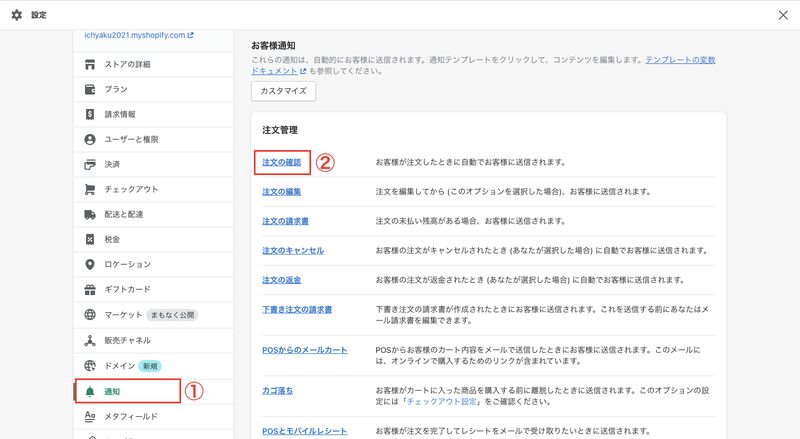This screenshot has height=439, width=800.
Task: Click the taxes percent icon
Action: click(90, 239)
